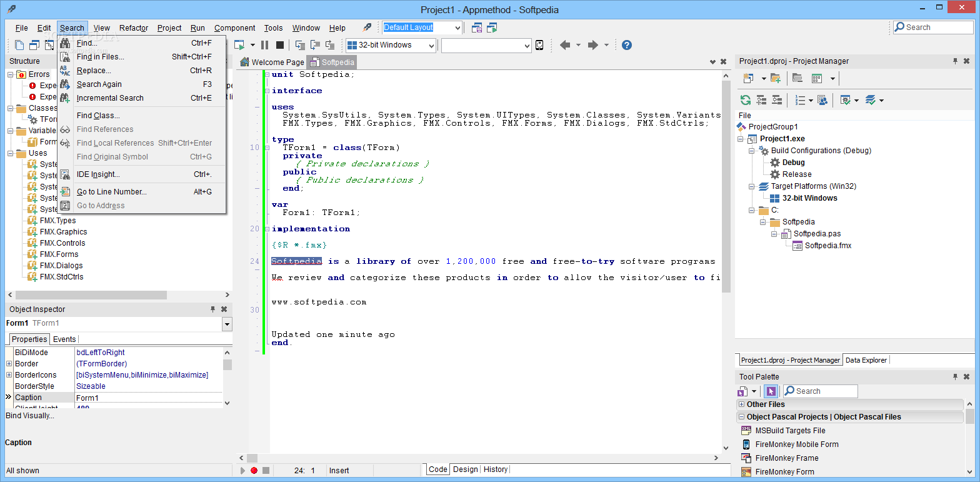Click the numbered list sort icon
The image size is (980, 482).
pyautogui.click(x=799, y=100)
